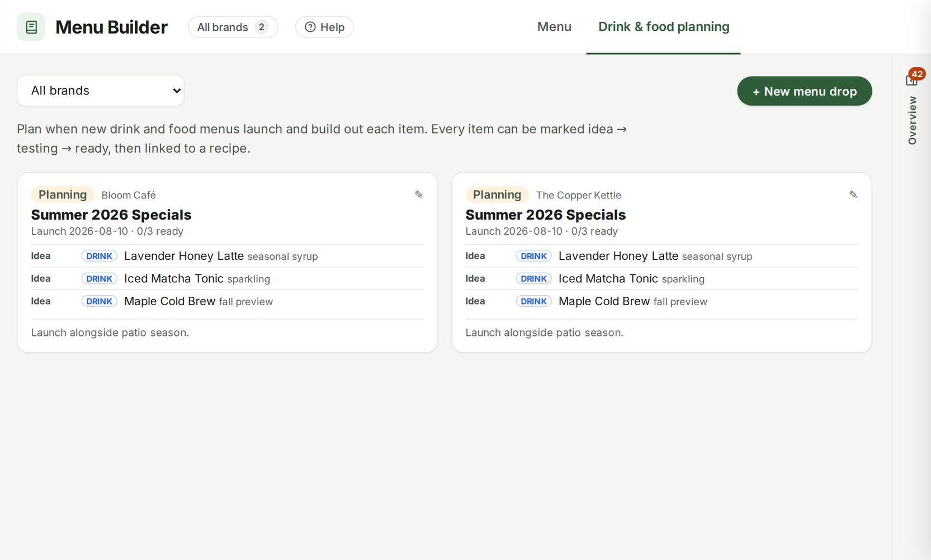Select Lavender Honey Latte in Copper Kettle card
This screenshot has height=560, width=931.
click(618, 256)
